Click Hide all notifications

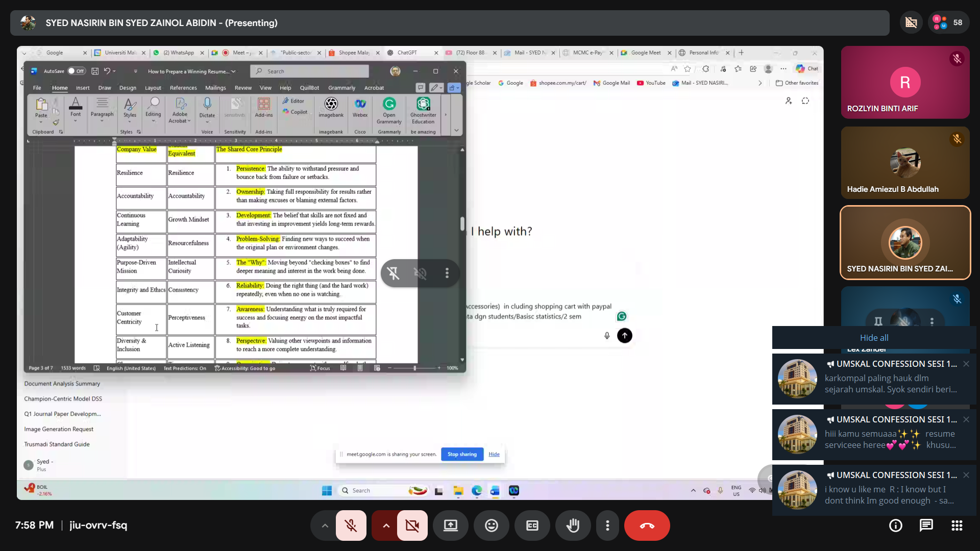(x=874, y=338)
